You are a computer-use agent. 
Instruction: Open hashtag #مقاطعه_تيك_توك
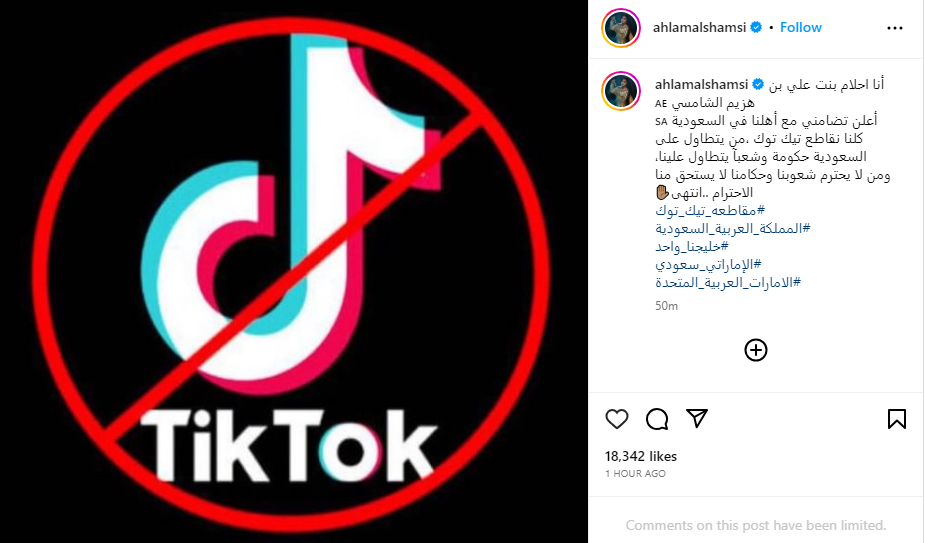pyautogui.click(x=710, y=210)
